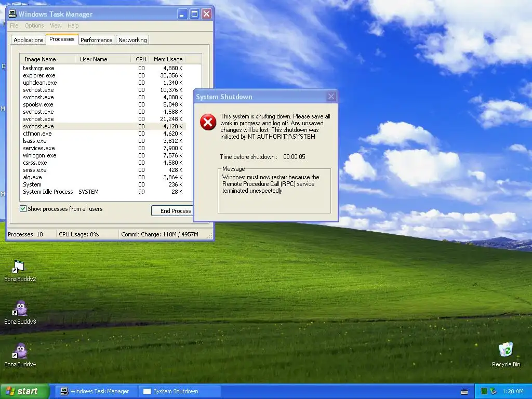Select the smss.exe process row

103,170
